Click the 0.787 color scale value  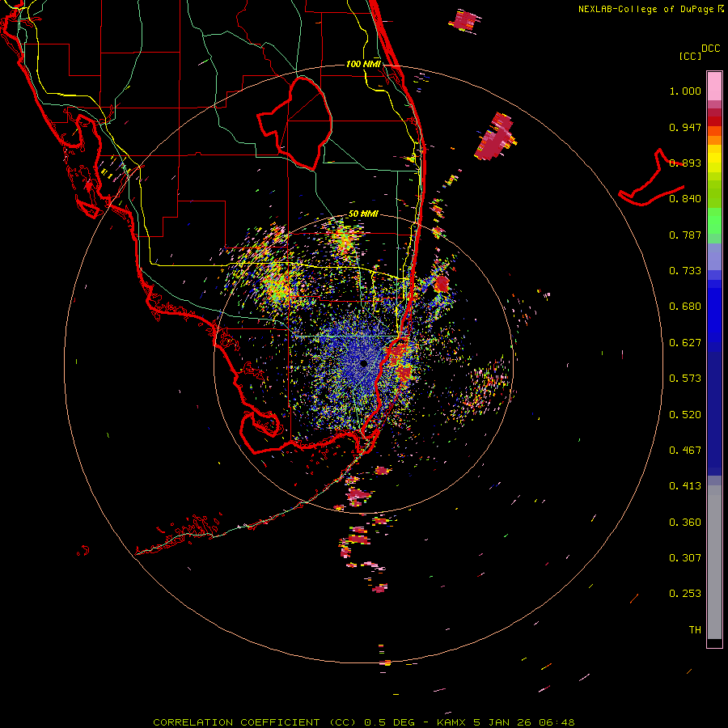[x=685, y=235]
